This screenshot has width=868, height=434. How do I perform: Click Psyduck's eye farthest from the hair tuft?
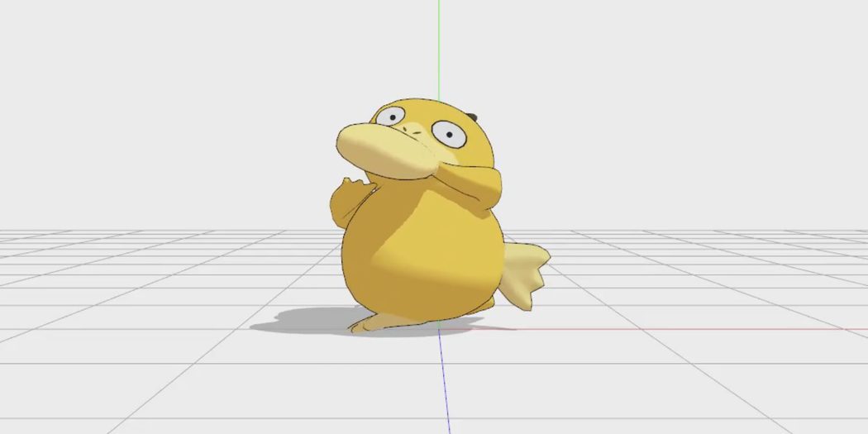point(392,117)
